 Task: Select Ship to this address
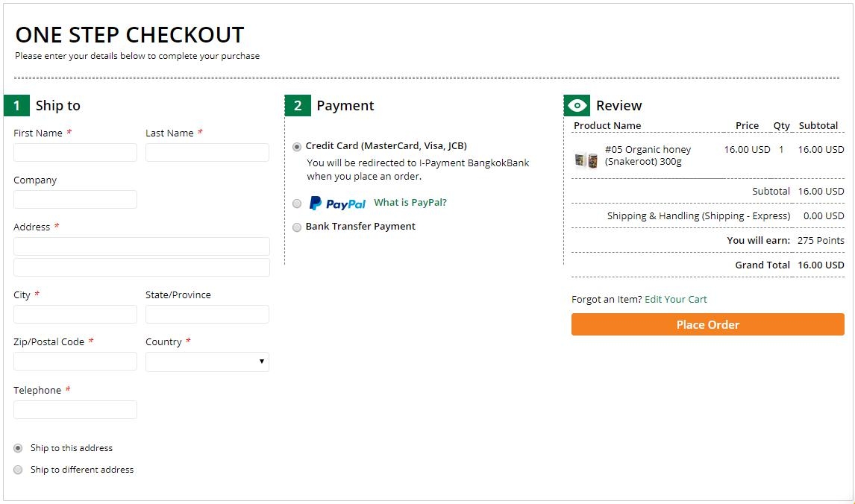(x=18, y=448)
